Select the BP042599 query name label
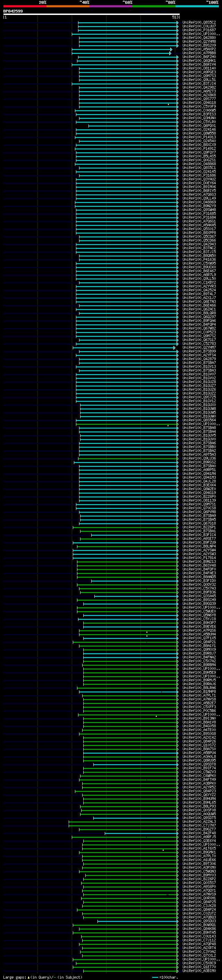Screen dimensions: 222x980 [13, 11]
